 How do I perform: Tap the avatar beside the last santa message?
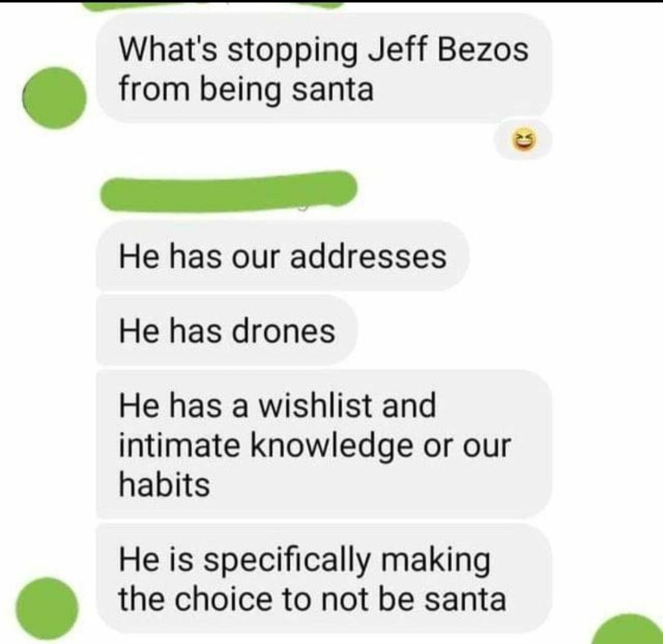pos(47,608)
